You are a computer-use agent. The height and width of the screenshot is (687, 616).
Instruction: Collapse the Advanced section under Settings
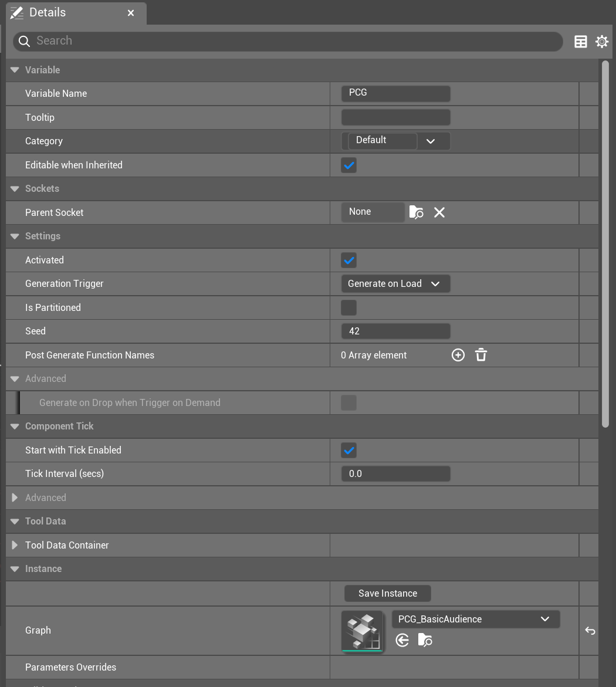click(15, 379)
